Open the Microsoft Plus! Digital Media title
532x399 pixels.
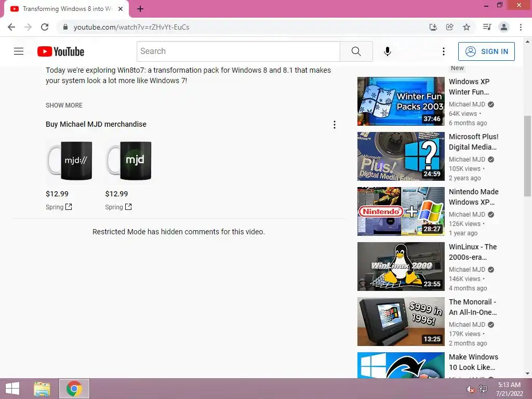coord(474,142)
